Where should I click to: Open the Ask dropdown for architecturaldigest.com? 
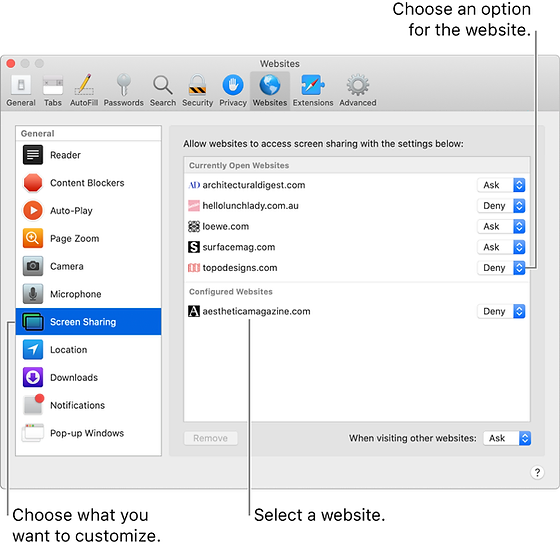point(501,185)
